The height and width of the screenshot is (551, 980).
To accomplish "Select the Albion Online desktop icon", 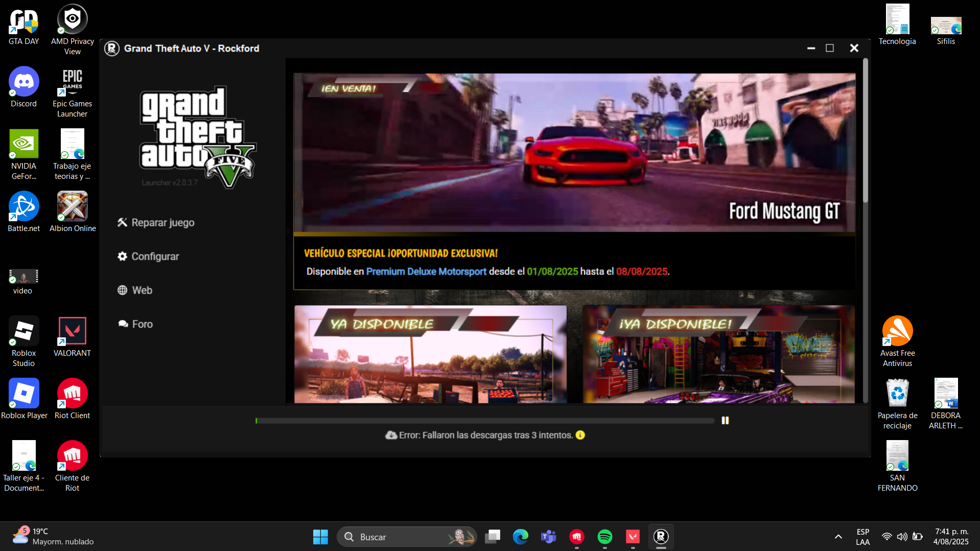I will (72, 212).
